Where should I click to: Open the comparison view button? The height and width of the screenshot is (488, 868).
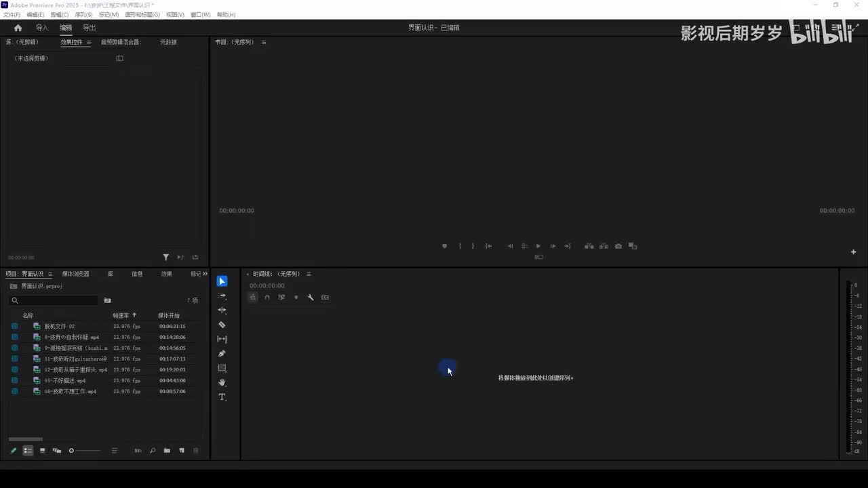633,246
